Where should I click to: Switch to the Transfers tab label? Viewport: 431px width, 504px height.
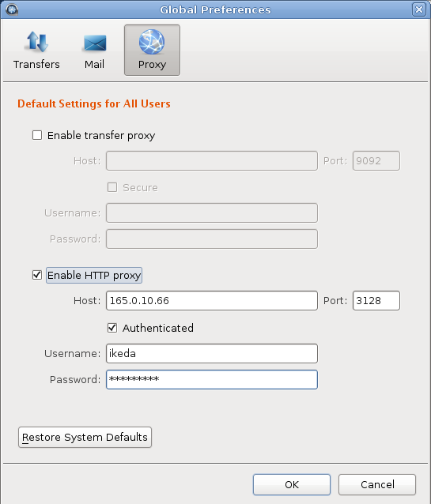tap(36, 64)
